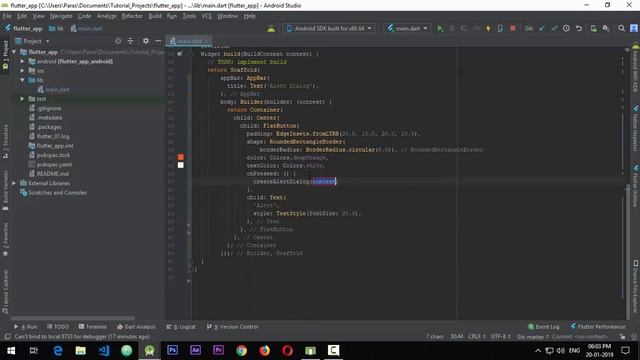This screenshot has height=360, width=640.
Task: Expand the test folder in tree
Action: 22,99
